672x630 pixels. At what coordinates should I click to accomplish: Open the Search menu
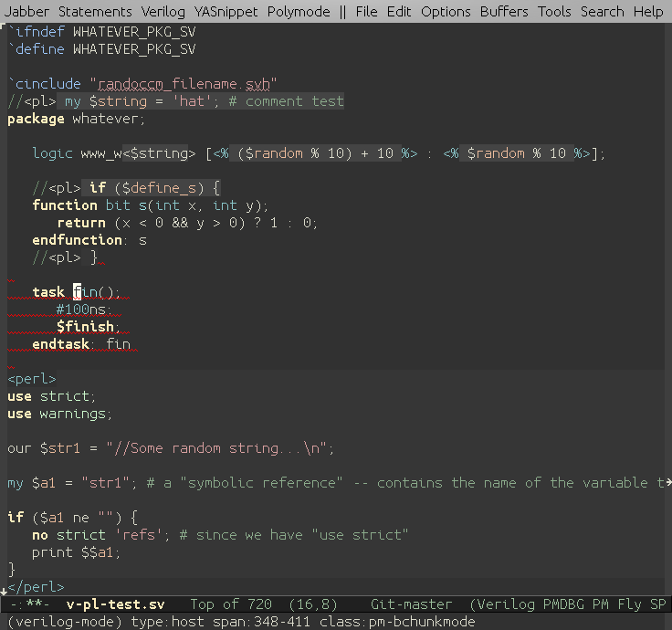pos(602,12)
